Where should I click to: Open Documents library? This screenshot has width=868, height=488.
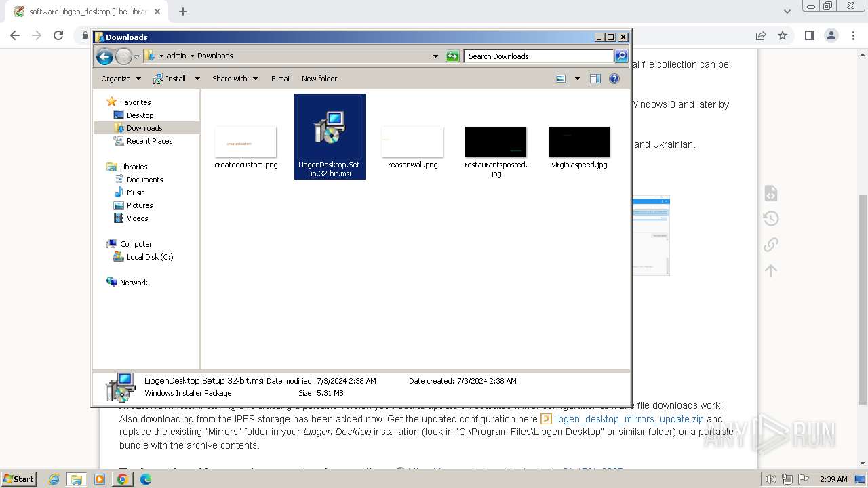tap(144, 180)
